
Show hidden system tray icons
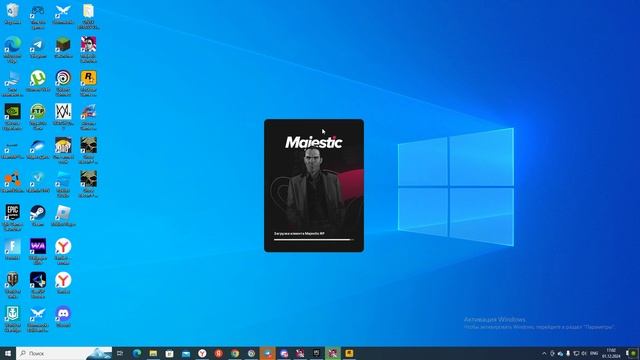pyautogui.click(x=544, y=353)
